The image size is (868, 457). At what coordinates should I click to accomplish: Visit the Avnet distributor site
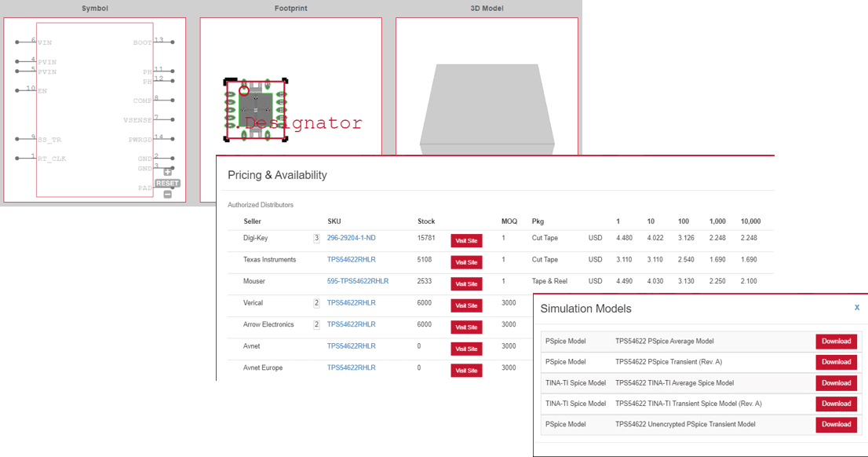pyautogui.click(x=465, y=349)
